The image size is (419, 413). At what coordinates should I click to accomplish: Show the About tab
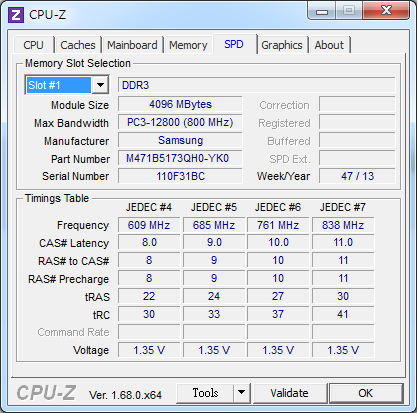pos(329,45)
